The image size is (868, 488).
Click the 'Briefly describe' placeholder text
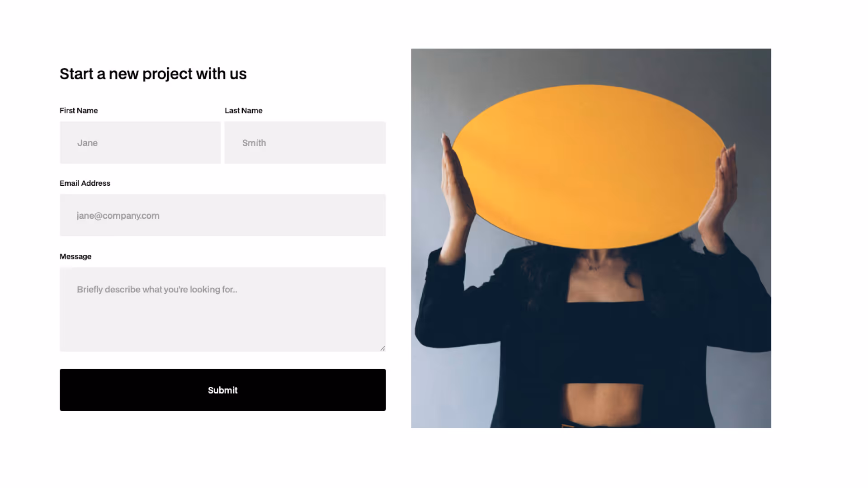pos(157,290)
